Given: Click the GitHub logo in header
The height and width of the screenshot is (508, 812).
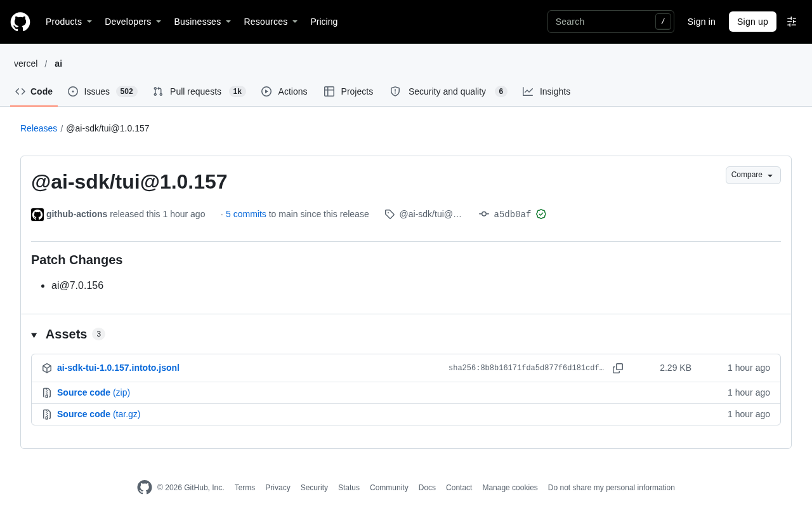Looking at the screenshot, I should click(20, 22).
